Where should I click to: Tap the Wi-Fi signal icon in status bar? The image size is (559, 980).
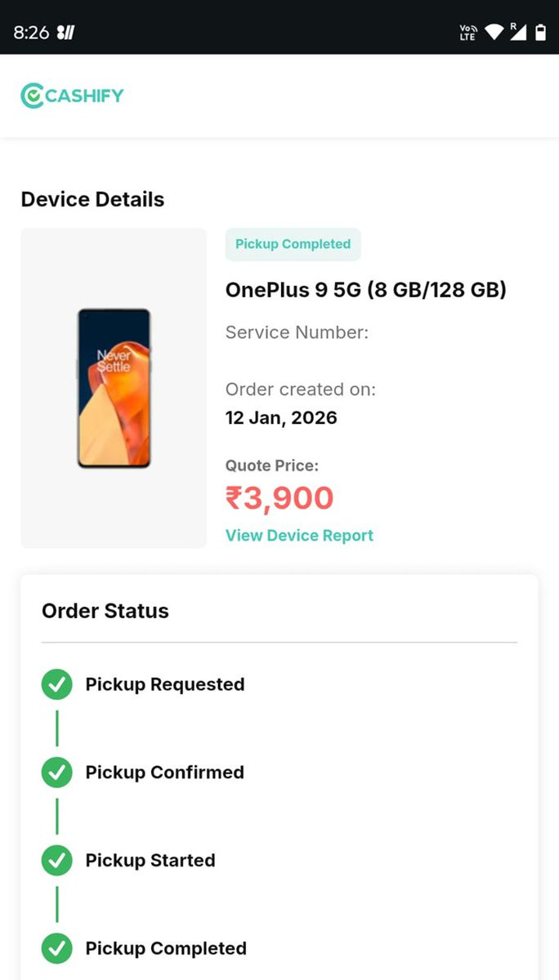point(494,32)
